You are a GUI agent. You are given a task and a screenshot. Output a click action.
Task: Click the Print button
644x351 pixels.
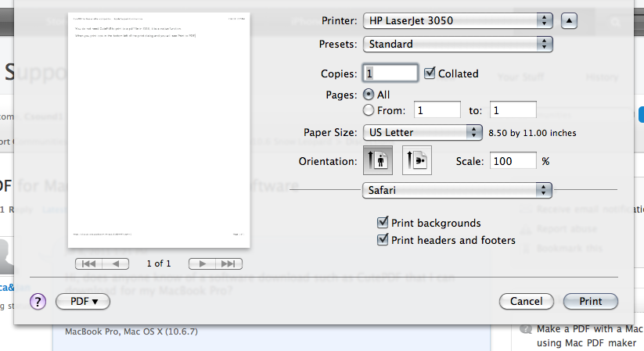[591, 301]
